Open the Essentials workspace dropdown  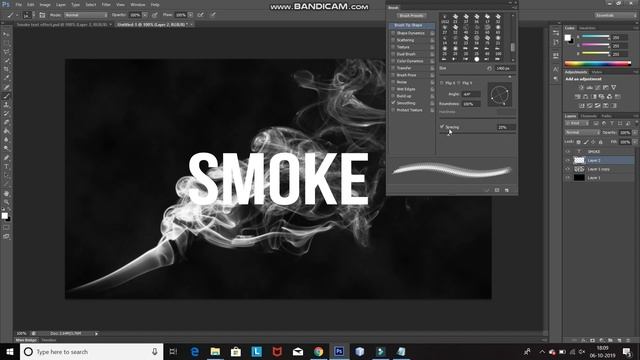tap(616, 15)
